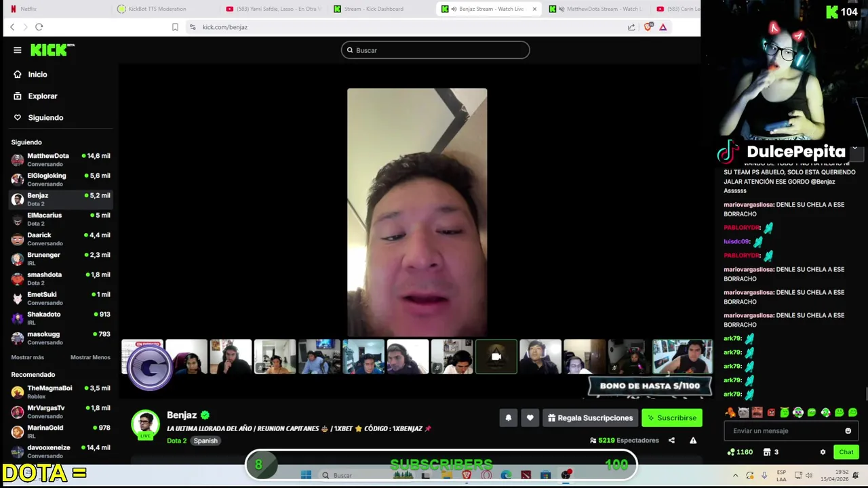Image resolution: width=868 pixels, height=488 pixels.
Task: Open the Windows notification bell
Action: pos(856,475)
